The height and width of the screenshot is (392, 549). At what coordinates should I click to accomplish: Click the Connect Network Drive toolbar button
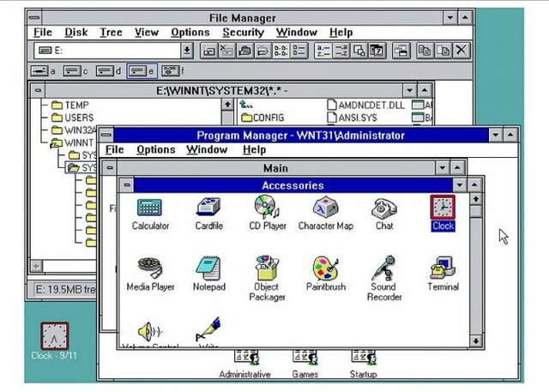tap(208, 51)
